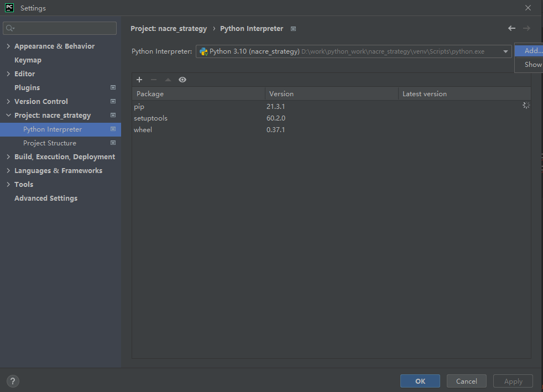This screenshot has width=543, height=392.
Task: Click the loading spinner in Latest version column
Action: point(526,105)
